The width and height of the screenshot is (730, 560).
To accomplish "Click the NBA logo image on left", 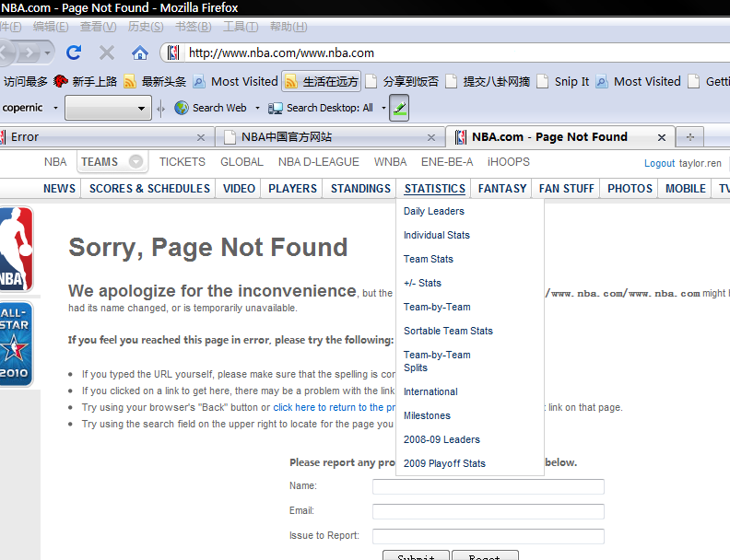I will (16, 249).
